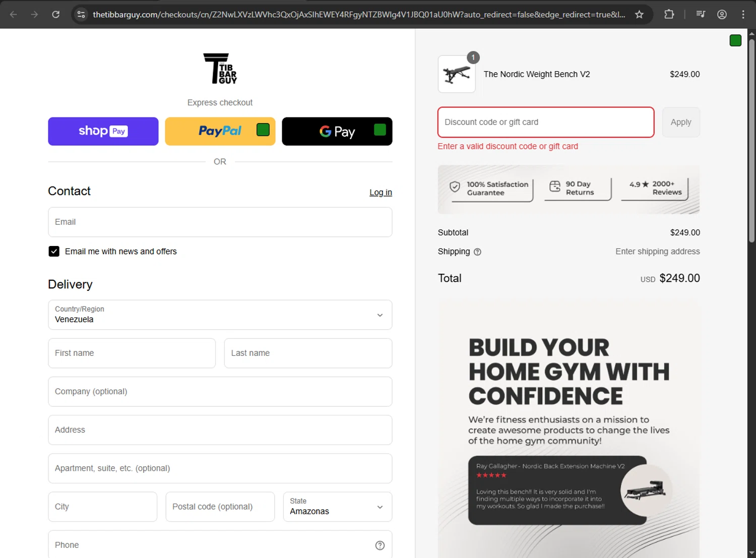This screenshot has height=558, width=756.
Task: Click the Express checkout heading
Action: tap(220, 102)
